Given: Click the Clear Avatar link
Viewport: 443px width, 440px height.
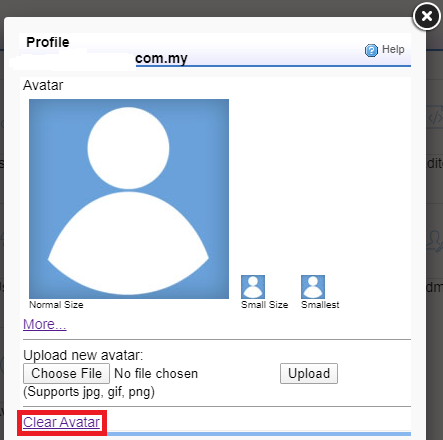Looking at the screenshot, I should pyautogui.click(x=61, y=422).
